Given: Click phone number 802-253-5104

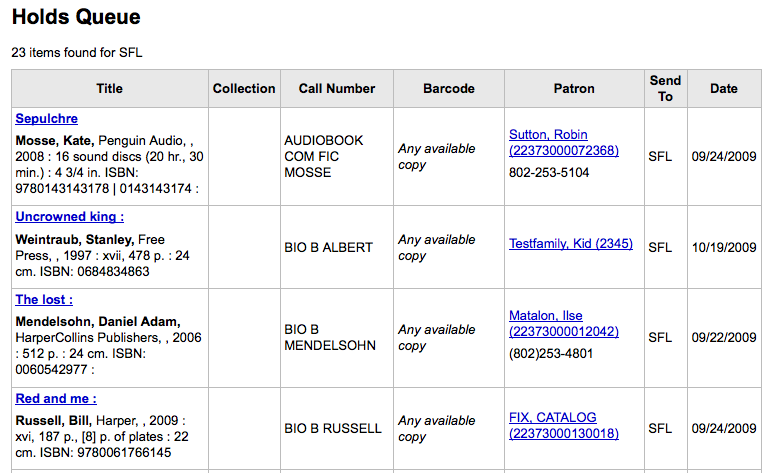Looking at the screenshot, I should coord(549,173).
